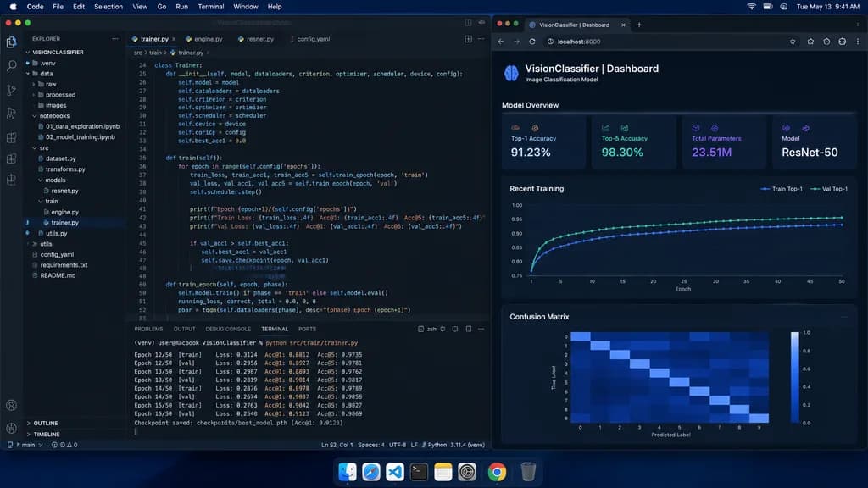Open the terminal panel's more actions menu
This screenshot has height=488, width=868.
481,329
